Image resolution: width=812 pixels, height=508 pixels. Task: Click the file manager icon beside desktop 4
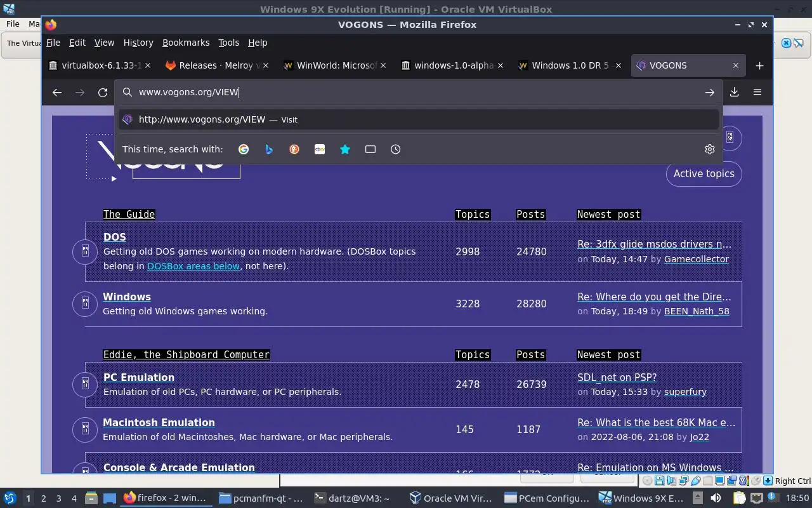pos(91,498)
